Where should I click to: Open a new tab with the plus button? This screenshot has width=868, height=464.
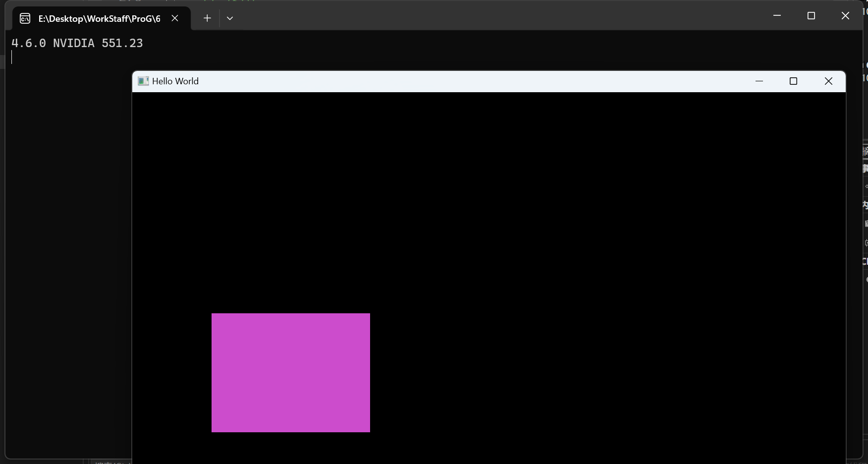(207, 18)
